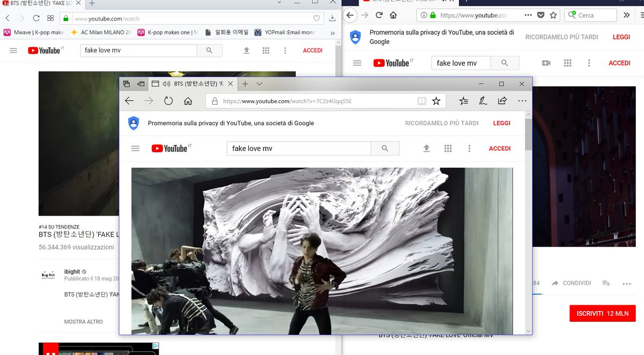
Task: Open YouTube guide menu in Edge window
Action: (135, 149)
